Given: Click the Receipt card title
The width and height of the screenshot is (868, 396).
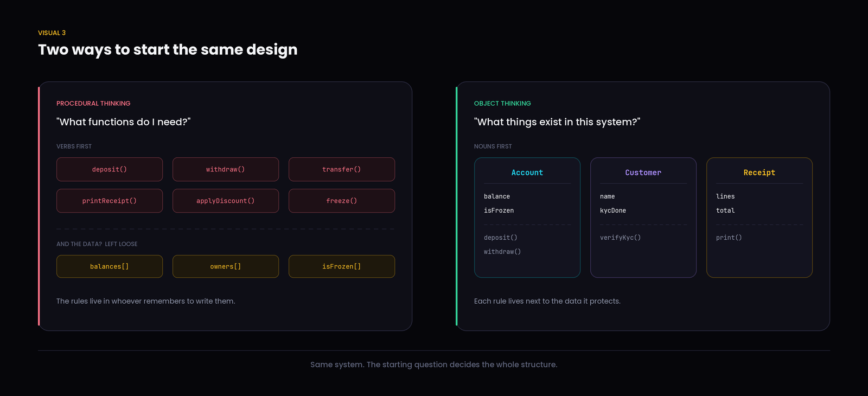Looking at the screenshot, I should [759, 173].
